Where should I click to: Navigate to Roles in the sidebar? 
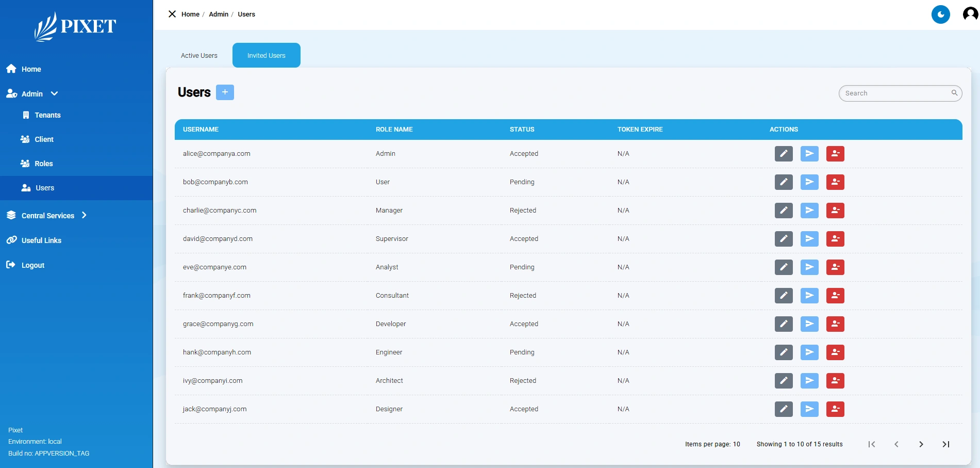[x=43, y=164]
